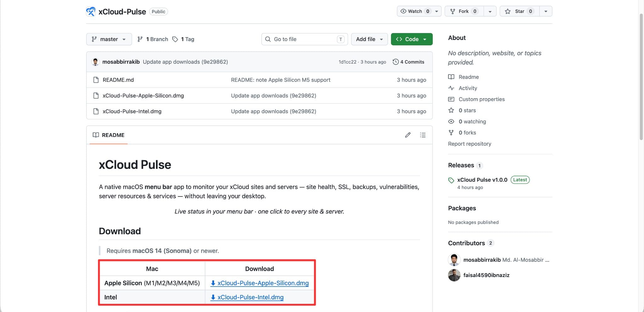Open mosabbirrakib's profile under Contributors
This screenshot has height=312, width=644.
pyautogui.click(x=482, y=260)
